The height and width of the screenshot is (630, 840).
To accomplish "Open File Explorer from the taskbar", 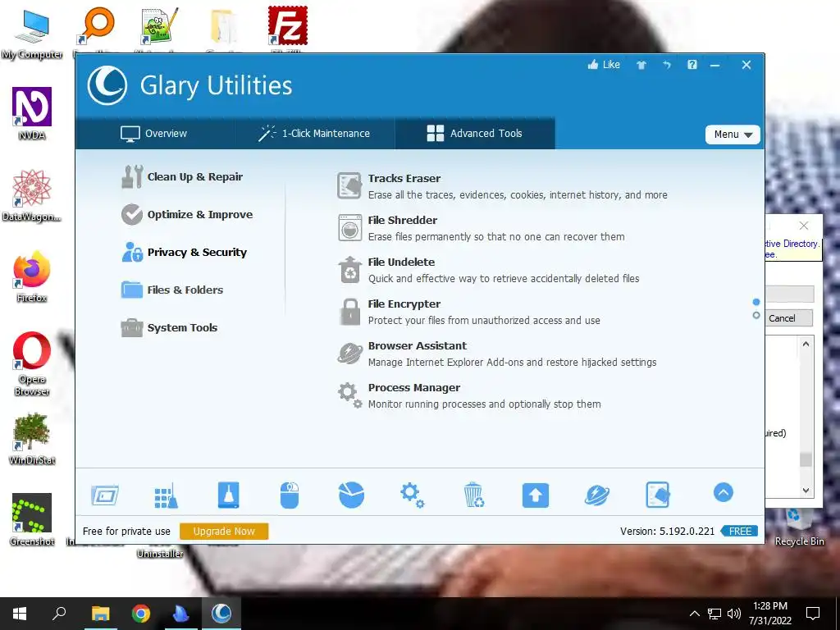I will pos(100,614).
